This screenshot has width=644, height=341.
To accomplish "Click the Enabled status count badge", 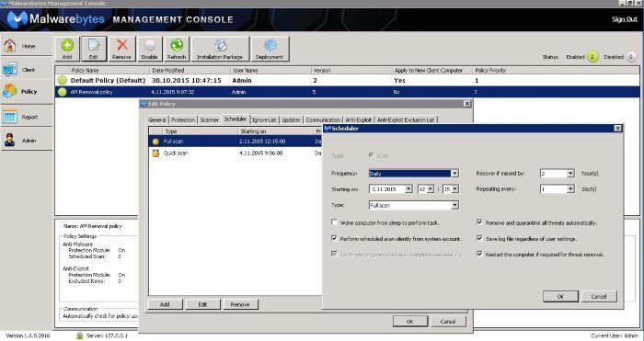I will point(592,57).
